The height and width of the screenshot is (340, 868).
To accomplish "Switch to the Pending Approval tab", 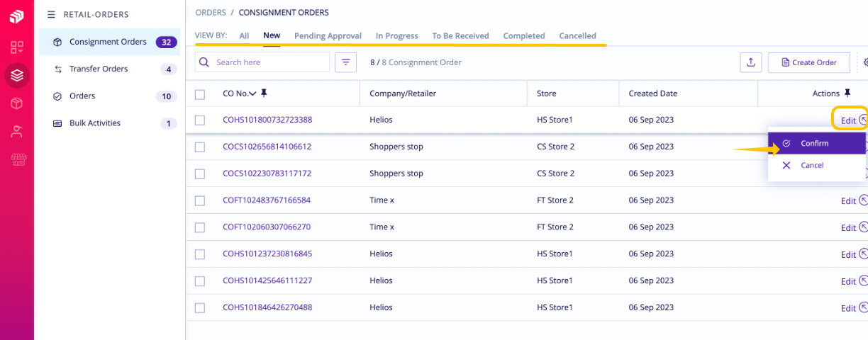I will (328, 36).
